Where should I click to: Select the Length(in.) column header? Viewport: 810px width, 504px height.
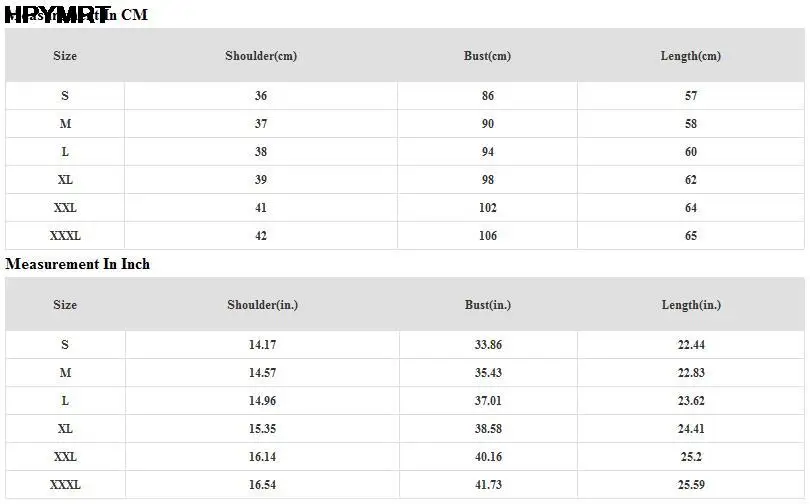tap(691, 305)
